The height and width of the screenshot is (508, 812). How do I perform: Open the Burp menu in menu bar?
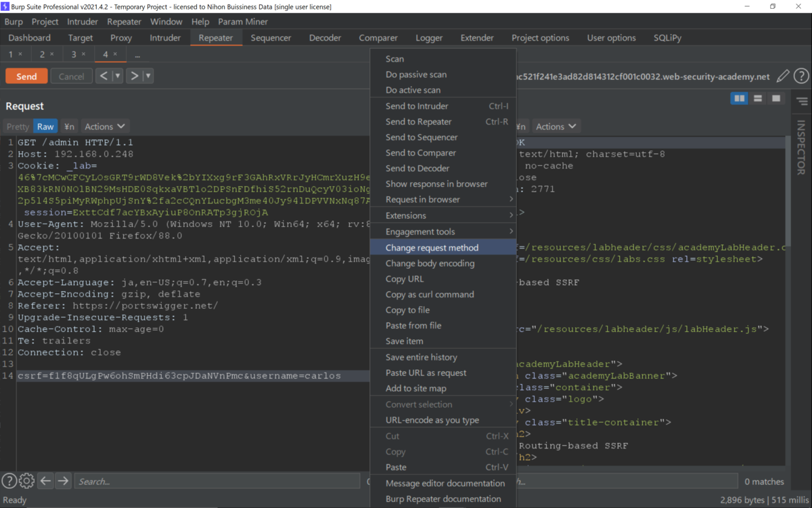(x=14, y=22)
